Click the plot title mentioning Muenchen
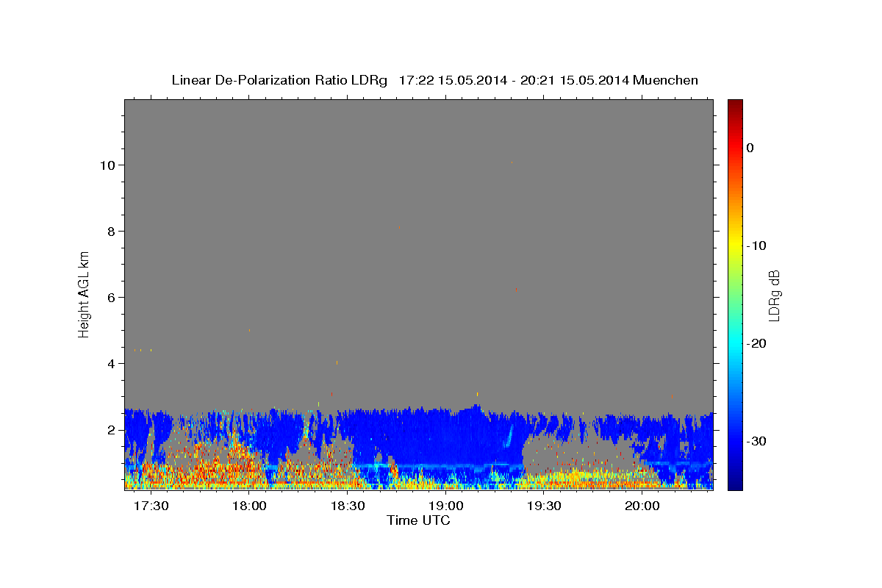 coord(434,80)
